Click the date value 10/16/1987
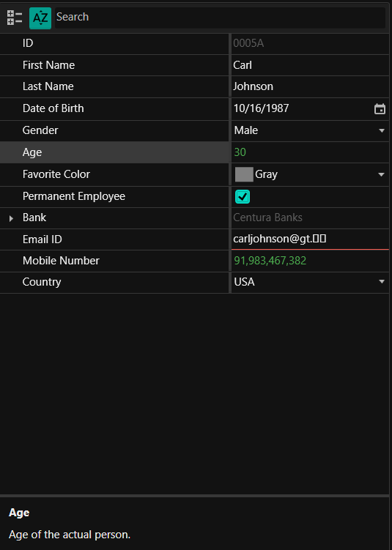Viewport: 392px width, 550px height. point(261,108)
